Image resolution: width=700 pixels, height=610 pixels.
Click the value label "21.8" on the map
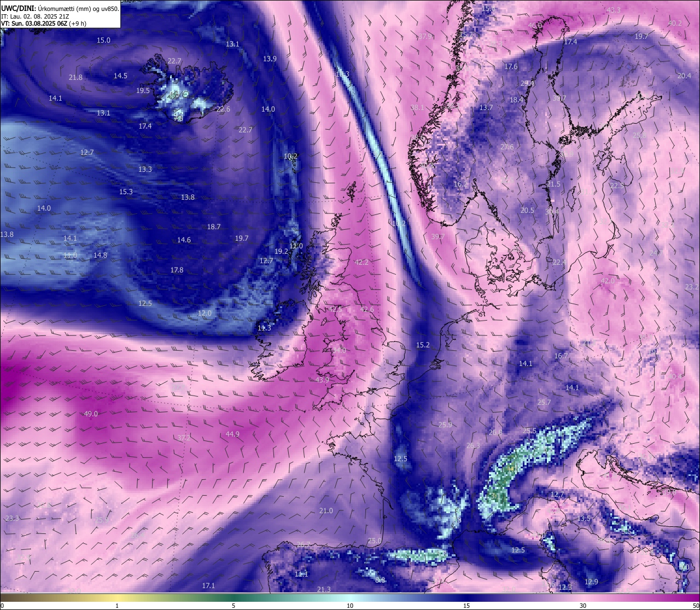(75, 78)
